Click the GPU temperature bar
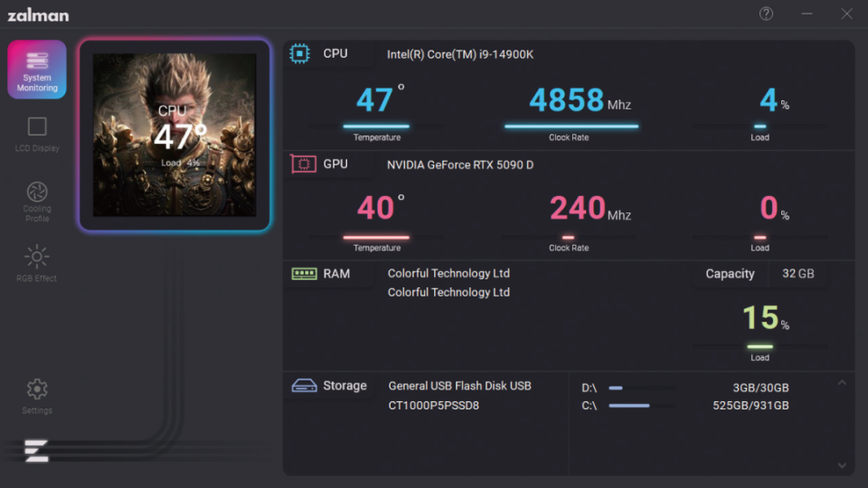The image size is (868, 488). click(376, 237)
